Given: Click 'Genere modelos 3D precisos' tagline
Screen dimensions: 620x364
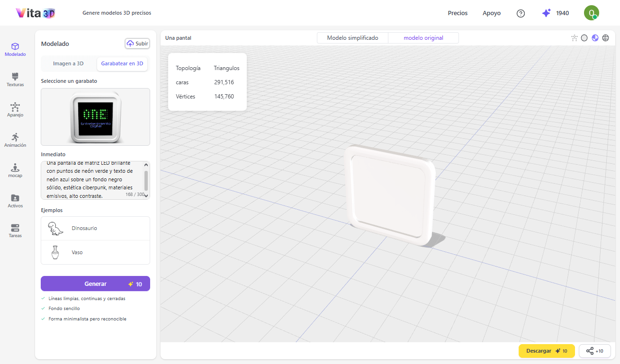Looking at the screenshot, I should click(x=117, y=13).
